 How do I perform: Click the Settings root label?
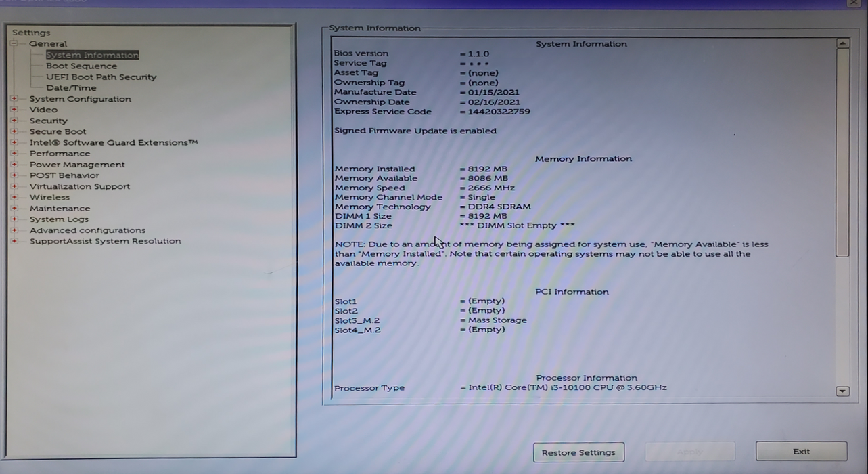(x=31, y=33)
